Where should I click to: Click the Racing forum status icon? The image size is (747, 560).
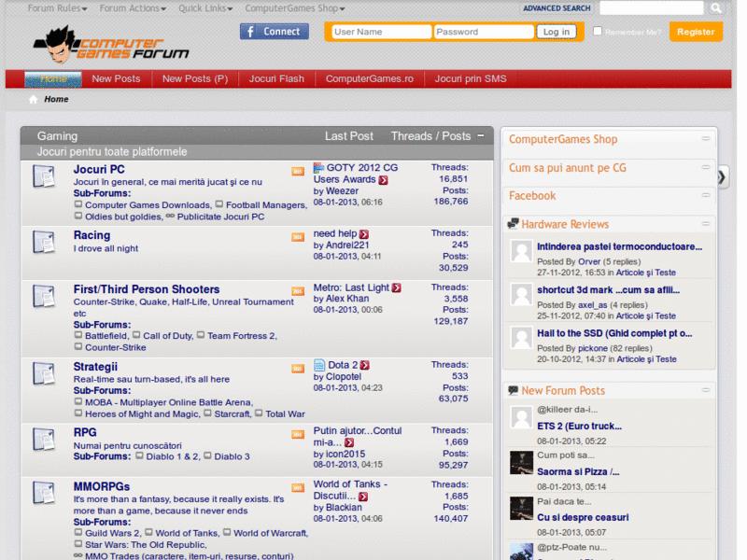point(44,242)
